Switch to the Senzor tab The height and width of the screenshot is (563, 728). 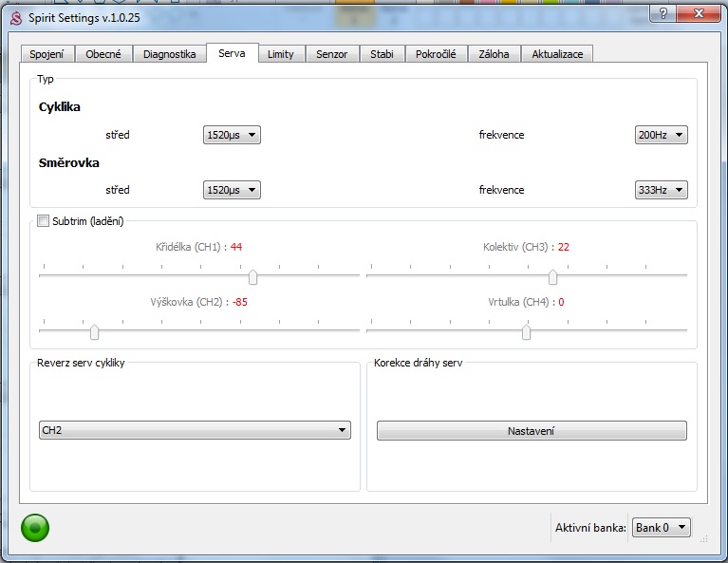pyautogui.click(x=331, y=54)
